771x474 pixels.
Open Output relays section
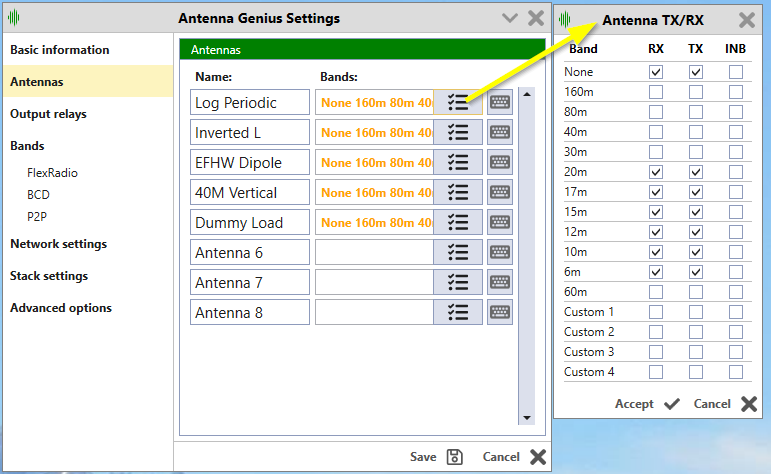click(x=48, y=114)
